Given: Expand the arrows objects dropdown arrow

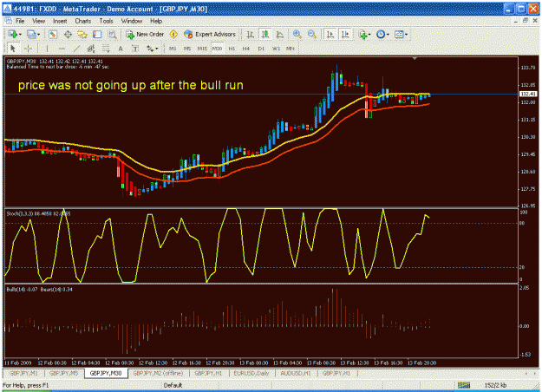Looking at the screenshot, I should (157, 49).
